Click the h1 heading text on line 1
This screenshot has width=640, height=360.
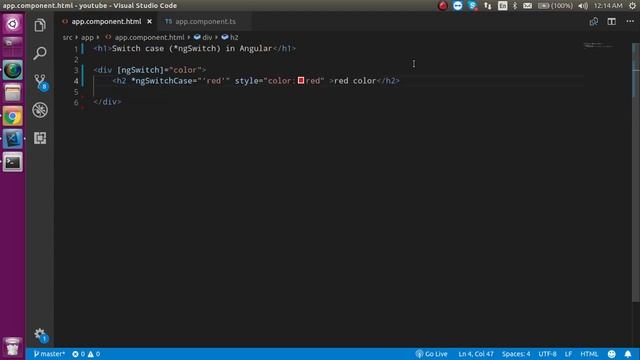[x=192, y=48]
